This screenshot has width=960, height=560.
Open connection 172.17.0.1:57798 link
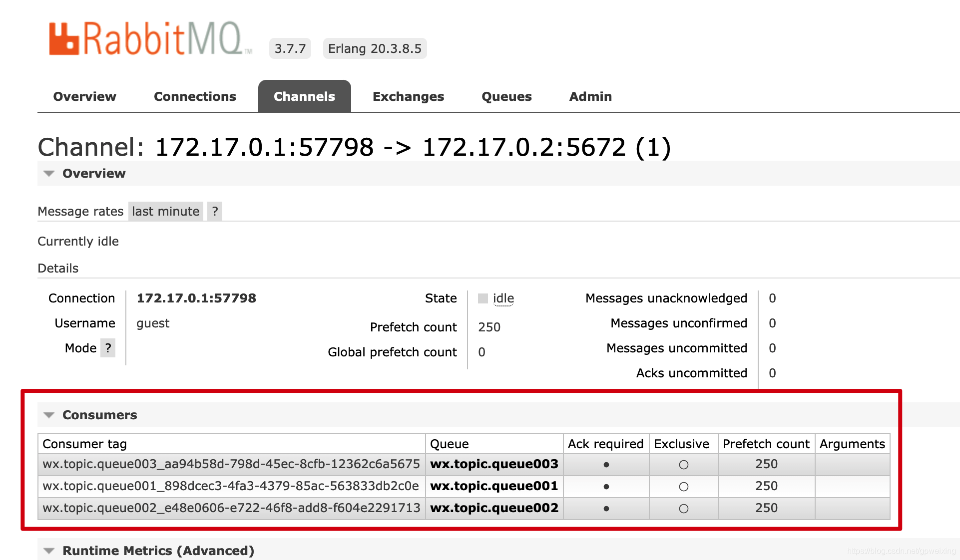pyautogui.click(x=196, y=298)
